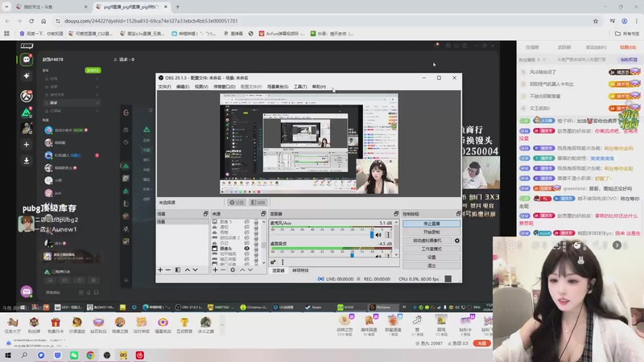Viewport: 644px width, 362px height.
Task: Open 所有书签 bookmarks folder
Action: (x=627, y=34)
